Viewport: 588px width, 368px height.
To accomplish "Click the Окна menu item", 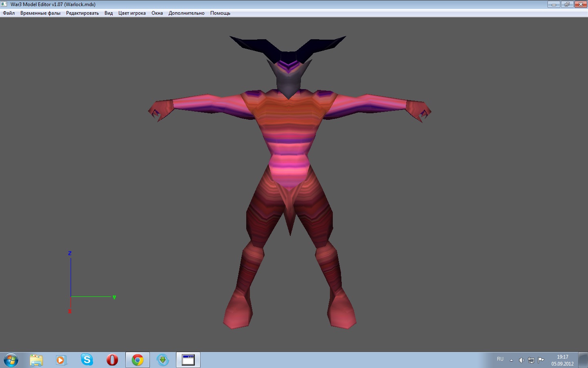I will click(157, 13).
